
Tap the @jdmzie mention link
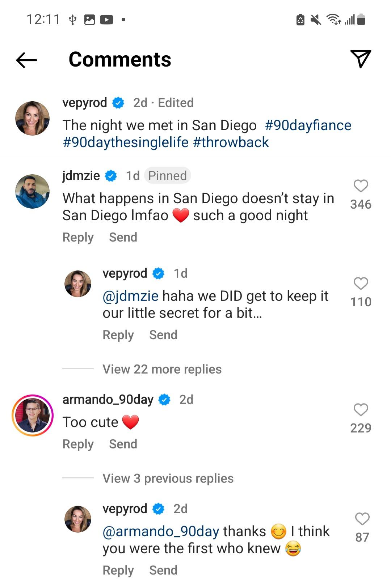130,296
